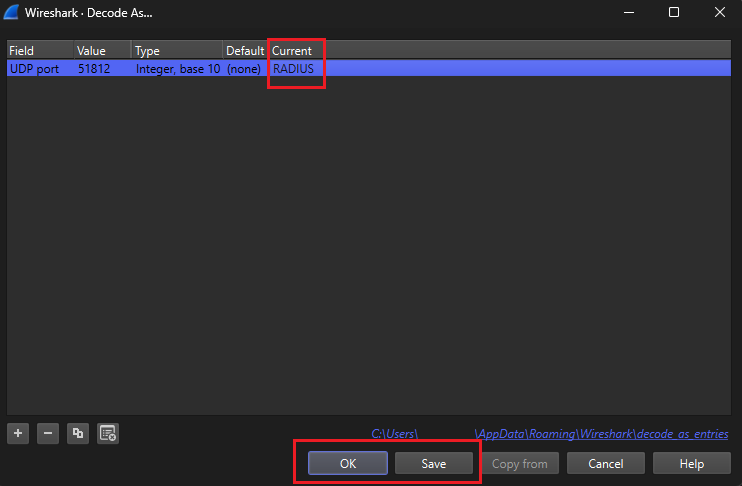Open the Help button
The height and width of the screenshot is (486, 742).
[692, 463]
